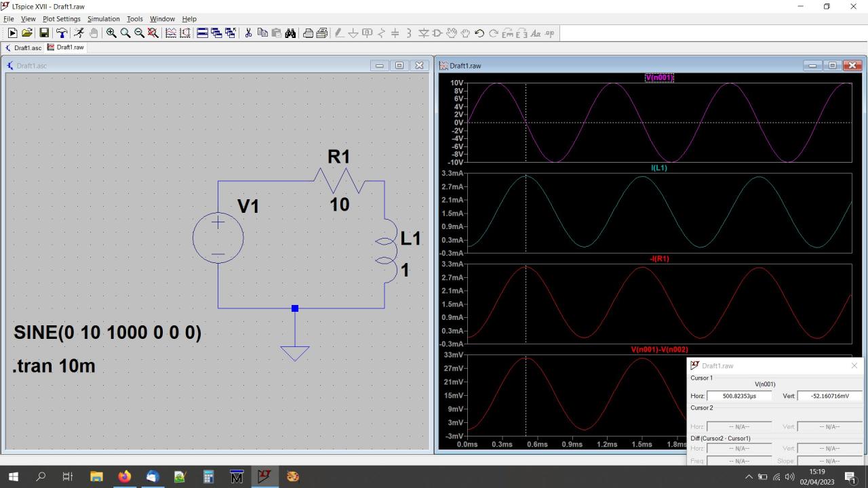Image resolution: width=868 pixels, height=488 pixels.
Task: Click the Cursor 1 Vert value field
Action: pos(829,396)
